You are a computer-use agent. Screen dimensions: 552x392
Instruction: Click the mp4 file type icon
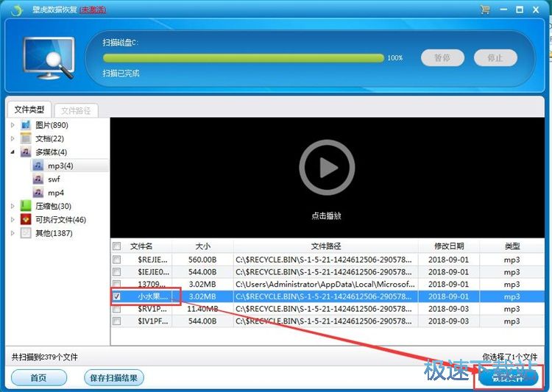point(38,193)
